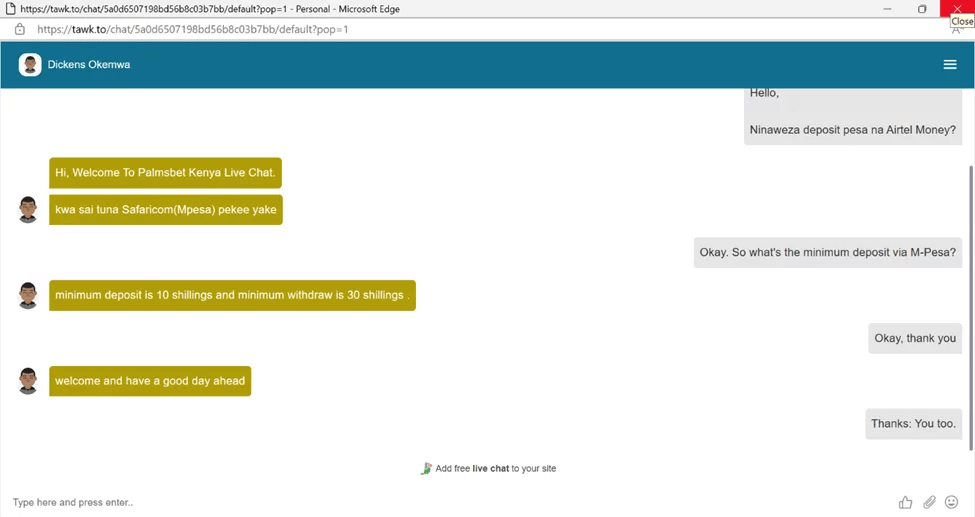The width and height of the screenshot is (975, 517).
Task: Click agent avatar beside minimum deposit message
Action: [x=28, y=295]
